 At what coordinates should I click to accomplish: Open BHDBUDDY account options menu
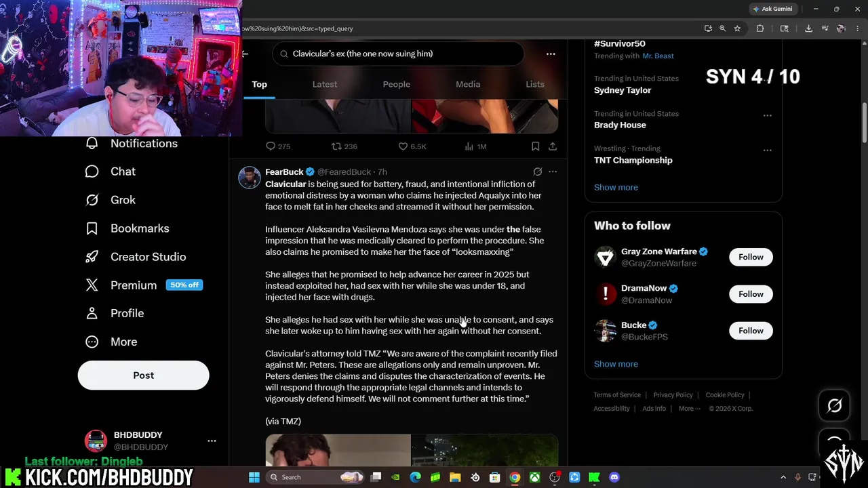tap(212, 441)
